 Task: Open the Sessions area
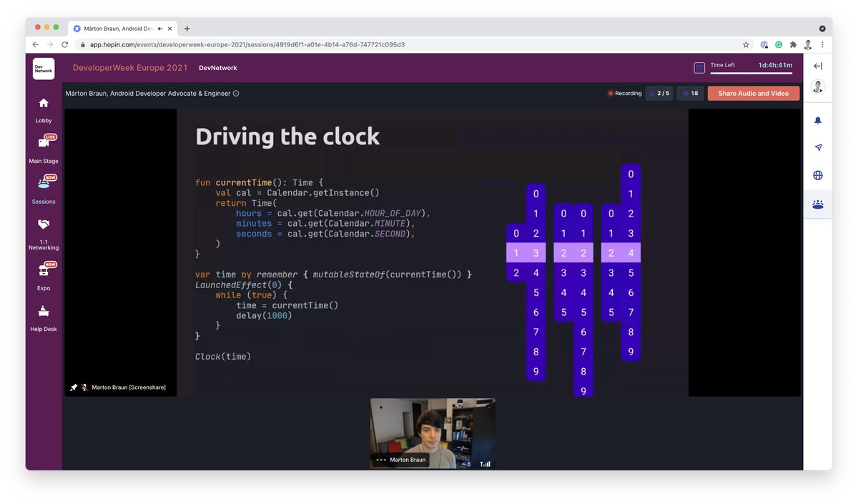point(44,189)
